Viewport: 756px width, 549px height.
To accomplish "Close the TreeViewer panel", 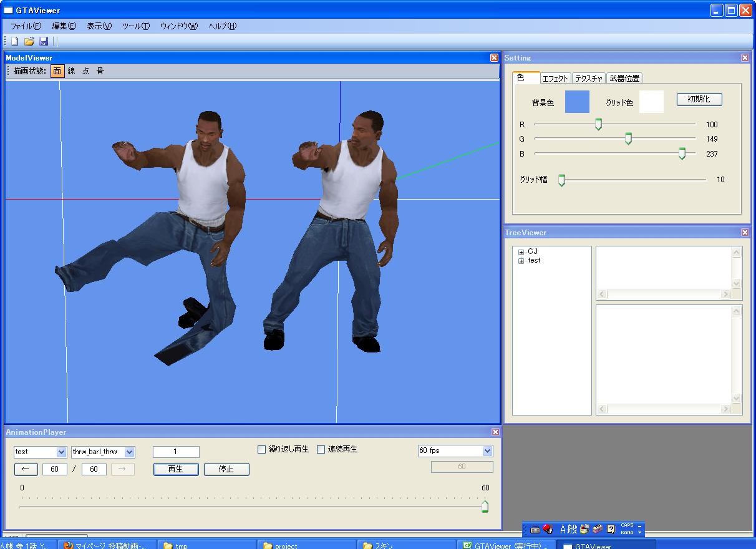I will 745,232.
